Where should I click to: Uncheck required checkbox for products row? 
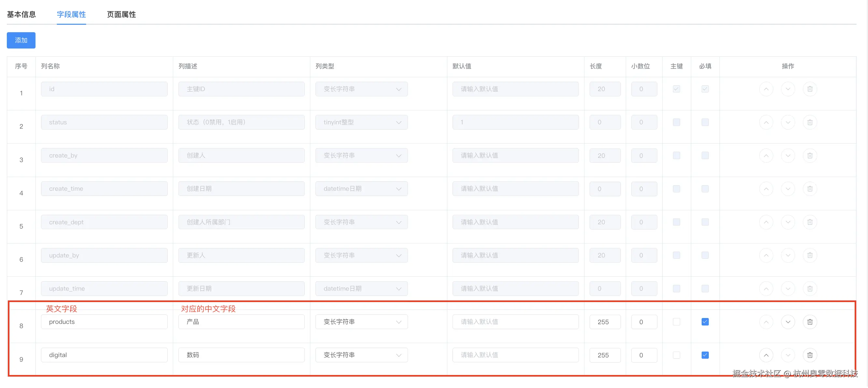(705, 322)
